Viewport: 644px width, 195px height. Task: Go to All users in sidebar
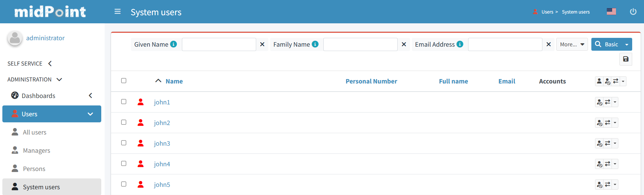coord(34,132)
